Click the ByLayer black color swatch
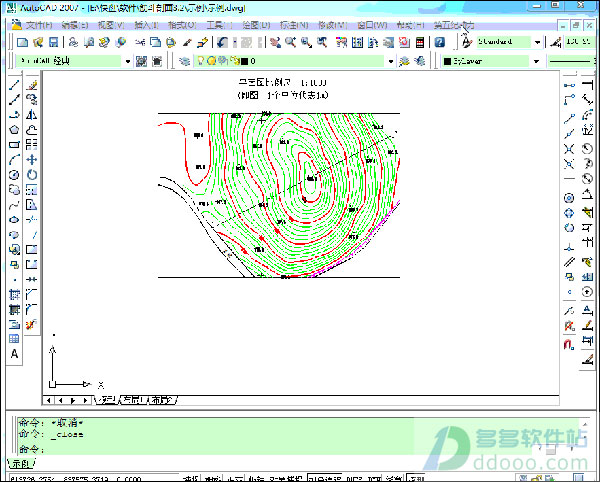The height and width of the screenshot is (482, 600). point(447,61)
